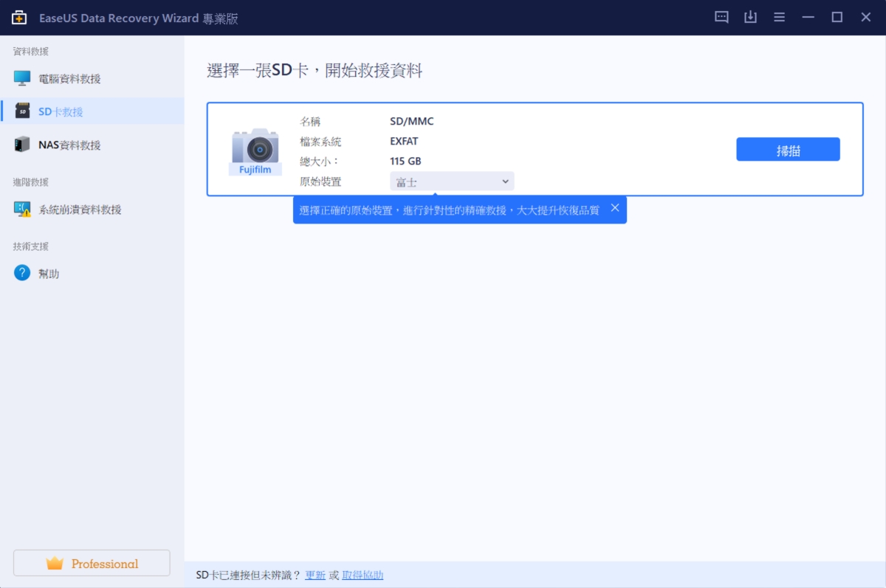This screenshot has height=588, width=886.
Task: Click the NAS drive icon in sidebar
Action: tap(22, 145)
